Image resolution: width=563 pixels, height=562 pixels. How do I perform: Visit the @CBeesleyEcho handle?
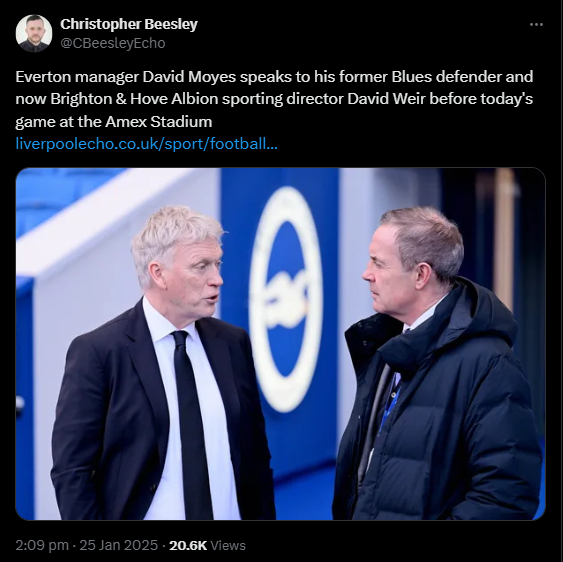113,43
